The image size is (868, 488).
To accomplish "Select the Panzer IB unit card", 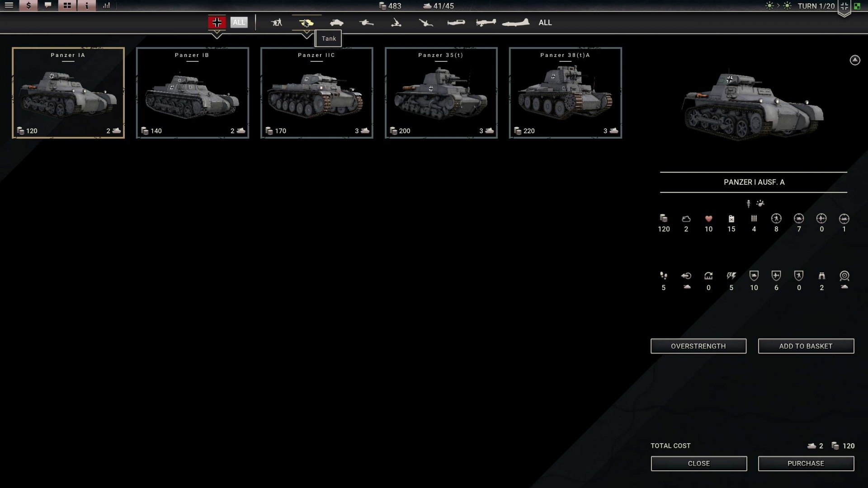I will 193,93.
